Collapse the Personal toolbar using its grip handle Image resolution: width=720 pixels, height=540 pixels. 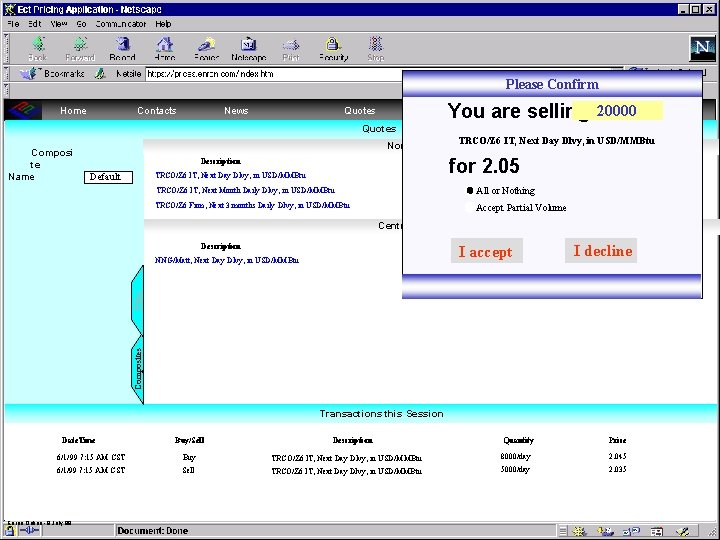click(6, 89)
